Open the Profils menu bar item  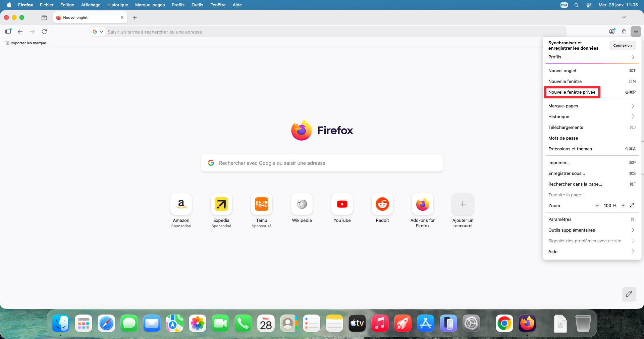178,5
